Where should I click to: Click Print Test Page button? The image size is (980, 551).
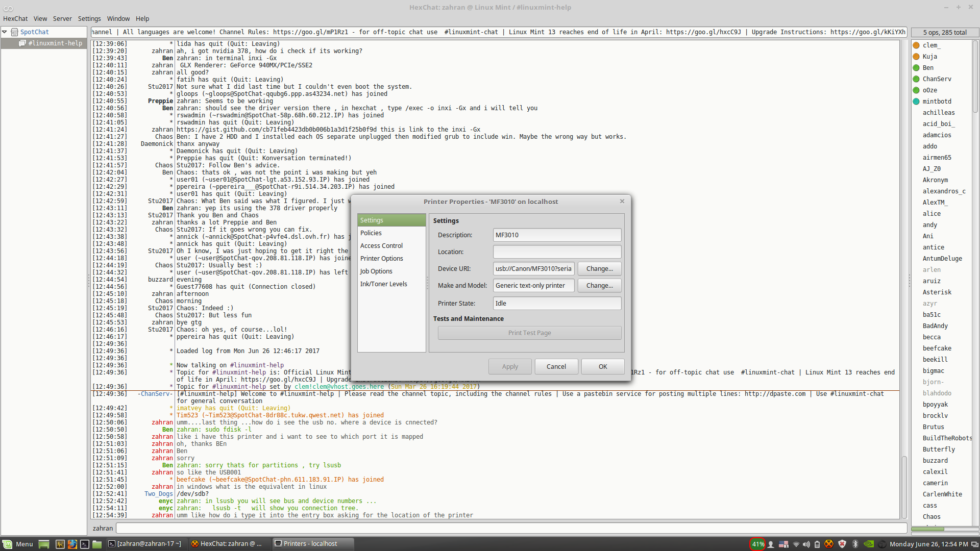pyautogui.click(x=529, y=333)
